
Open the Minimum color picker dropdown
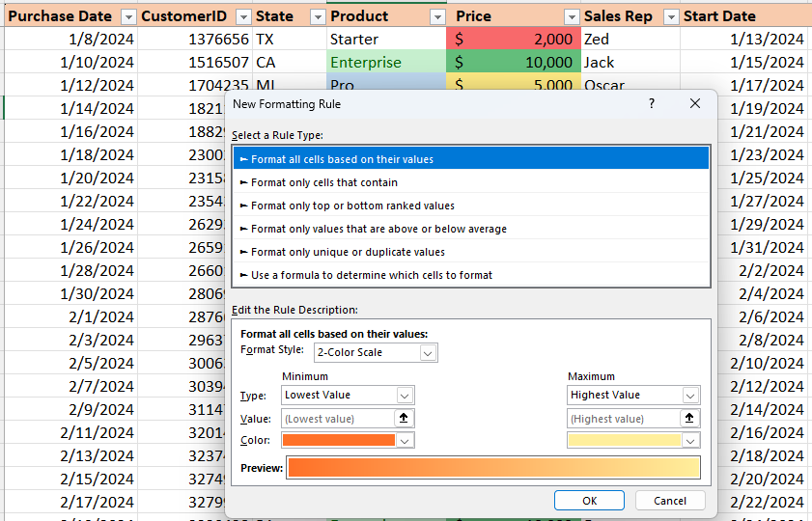tap(406, 441)
